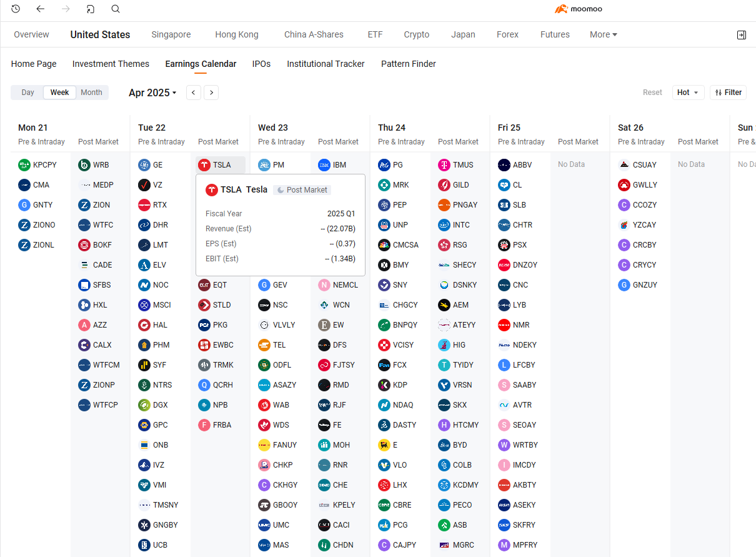Click the WRB logo icon
The height and width of the screenshot is (557, 756).
click(x=84, y=165)
